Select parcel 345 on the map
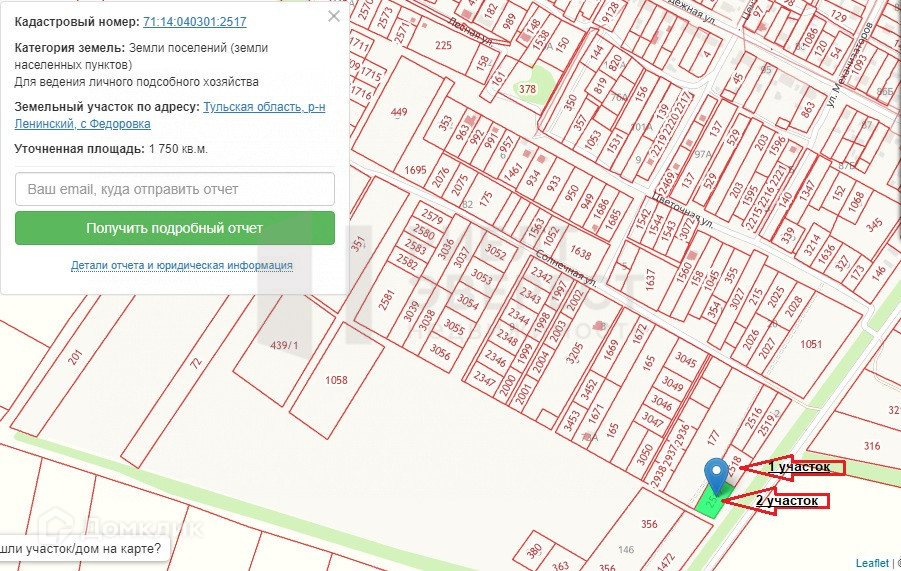The image size is (901, 571). [874, 225]
